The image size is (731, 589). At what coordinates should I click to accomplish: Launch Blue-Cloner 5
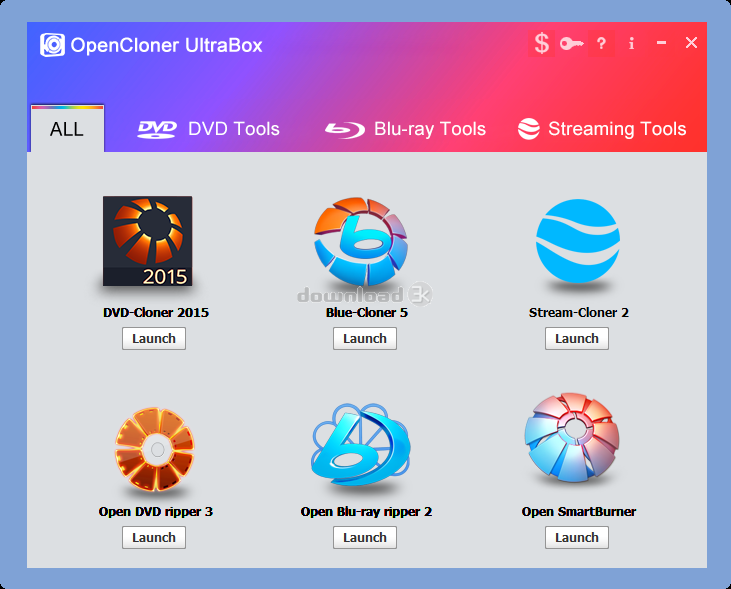pyautogui.click(x=365, y=339)
